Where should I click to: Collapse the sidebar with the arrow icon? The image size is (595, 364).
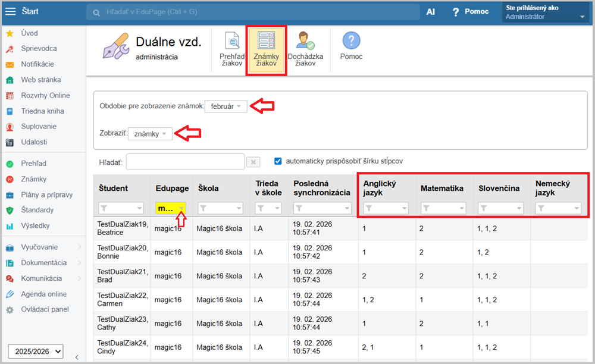76,357
